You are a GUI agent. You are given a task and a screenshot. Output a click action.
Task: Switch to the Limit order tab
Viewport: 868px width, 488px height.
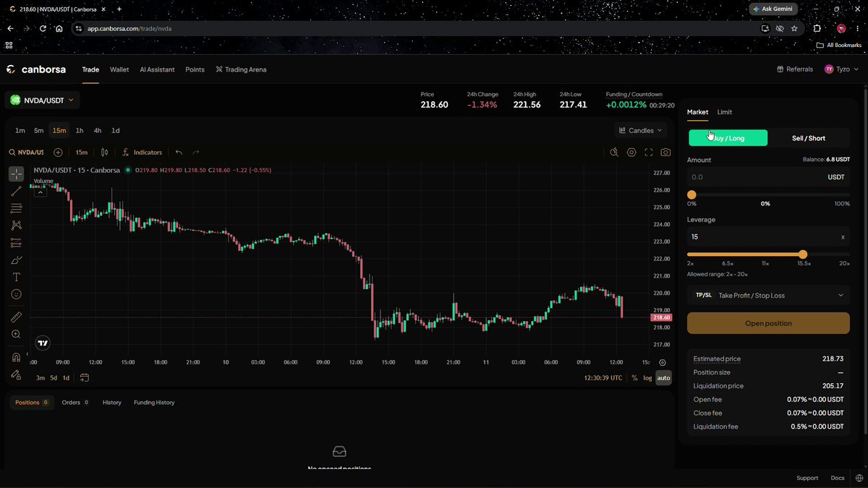(x=724, y=112)
